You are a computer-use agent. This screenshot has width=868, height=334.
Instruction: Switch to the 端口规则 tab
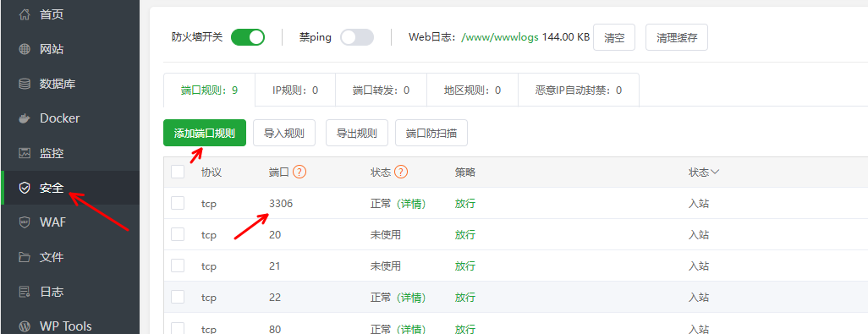tap(209, 90)
